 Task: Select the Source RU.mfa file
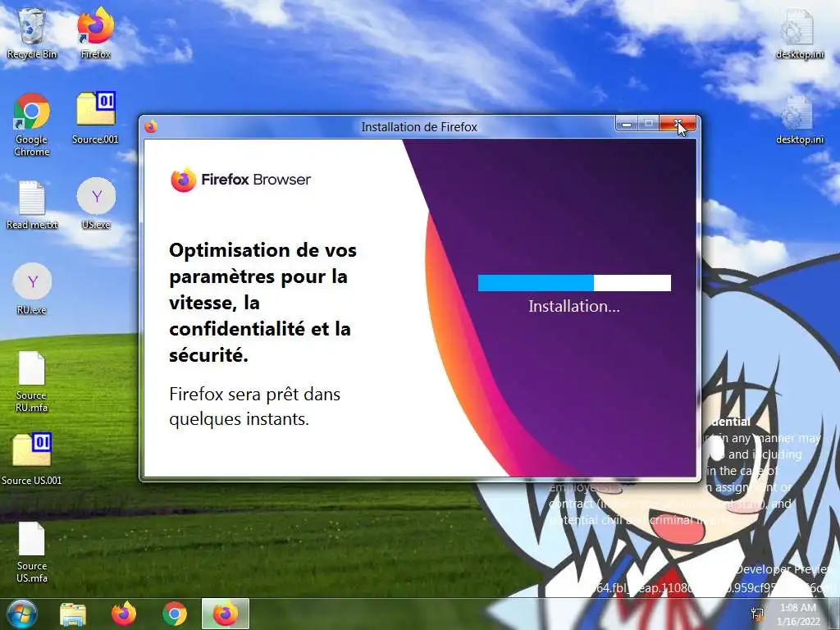point(32,381)
